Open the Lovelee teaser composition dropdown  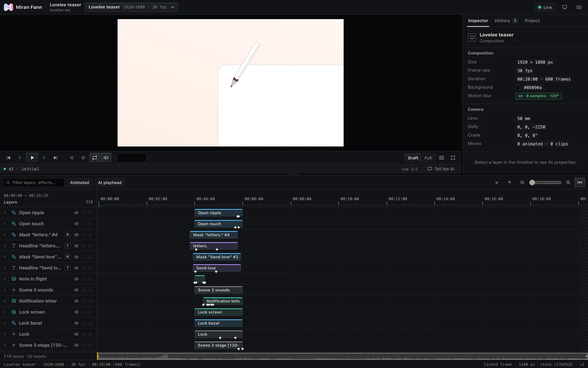(131, 7)
